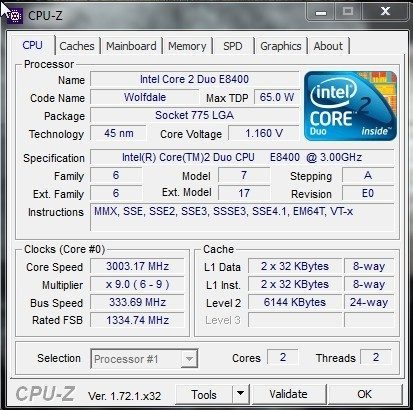Click the Validate button

(289, 394)
